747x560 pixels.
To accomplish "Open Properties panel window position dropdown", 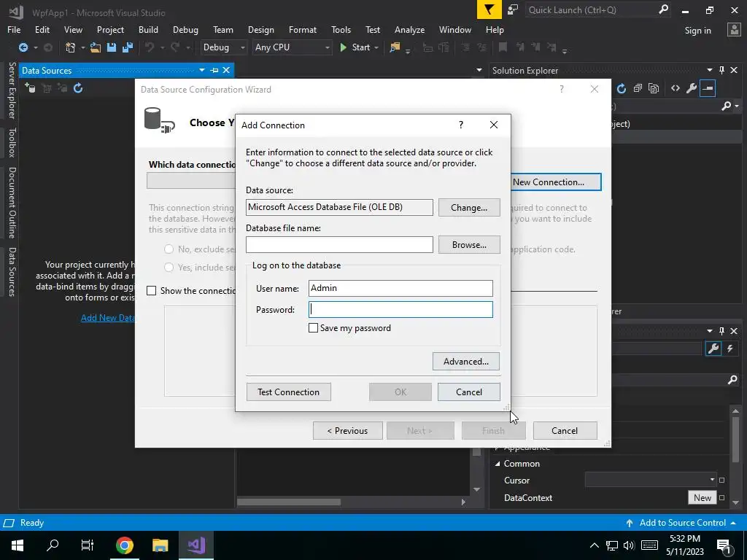I will click(709, 330).
